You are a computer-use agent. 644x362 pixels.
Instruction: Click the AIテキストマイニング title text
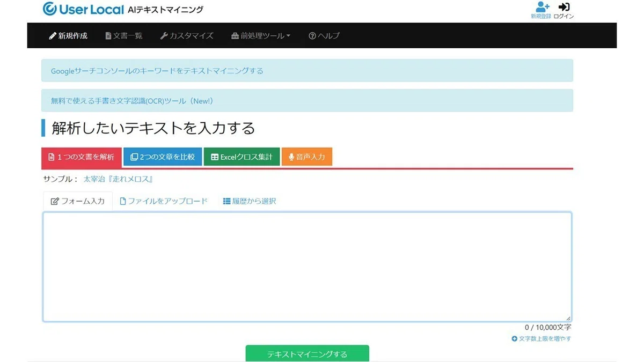[166, 10]
